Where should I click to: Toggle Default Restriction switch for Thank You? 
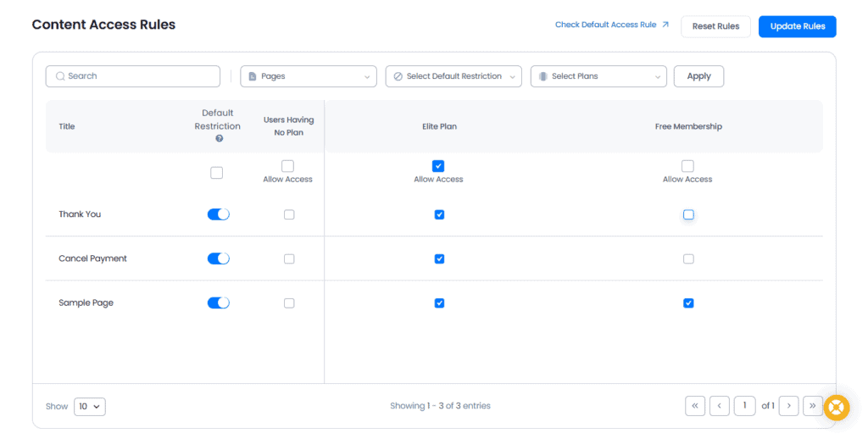(x=218, y=214)
